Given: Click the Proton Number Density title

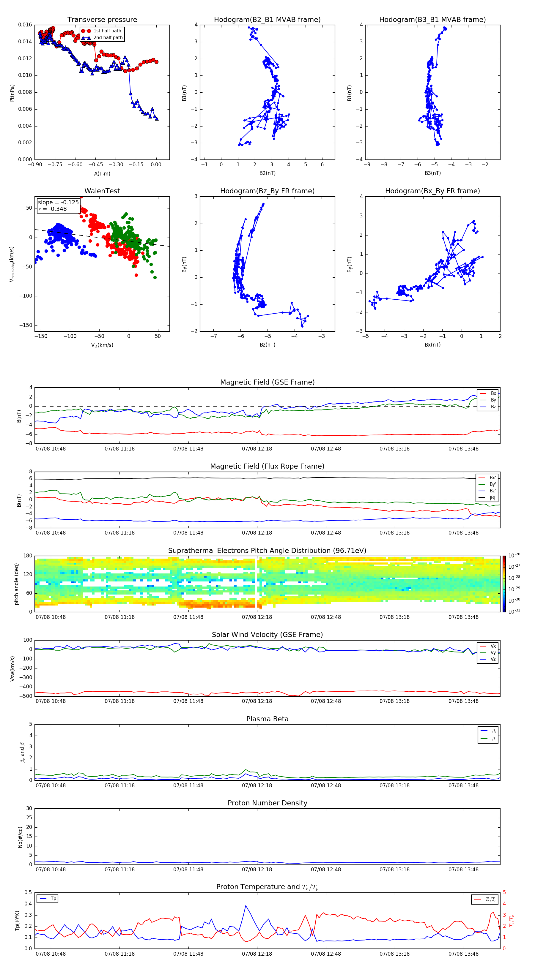Looking at the screenshot, I should (267, 803).
